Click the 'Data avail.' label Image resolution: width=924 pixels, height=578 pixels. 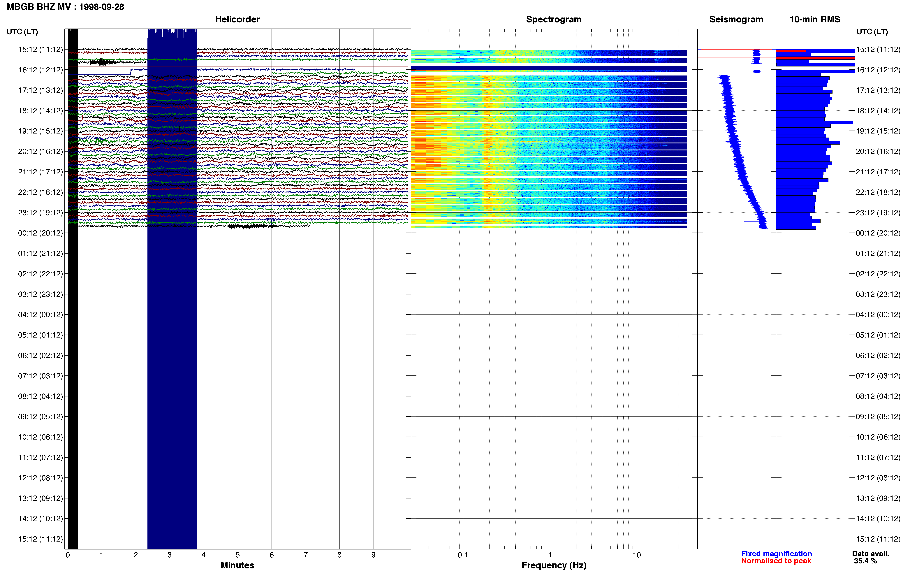click(x=870, y=554)
